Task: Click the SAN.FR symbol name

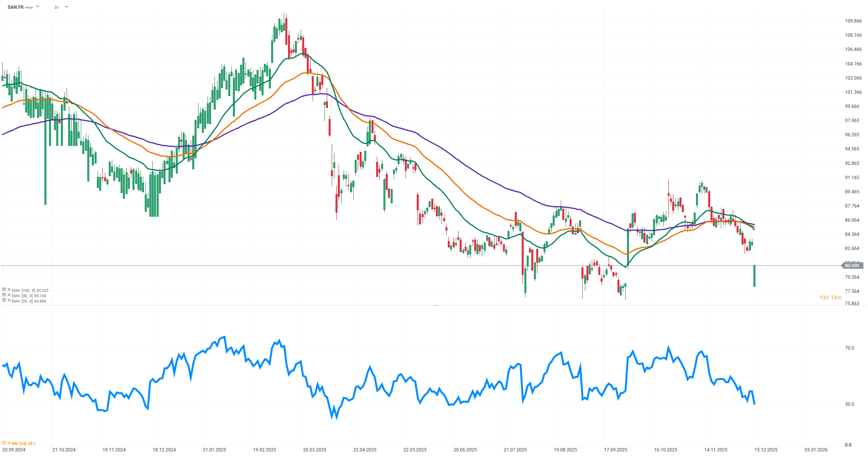Action: coord(15,7)
